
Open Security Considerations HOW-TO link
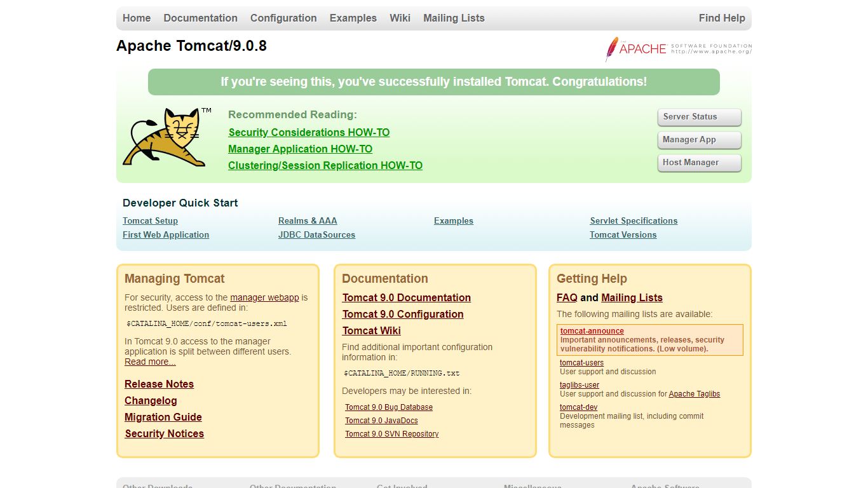click(309, 132)
